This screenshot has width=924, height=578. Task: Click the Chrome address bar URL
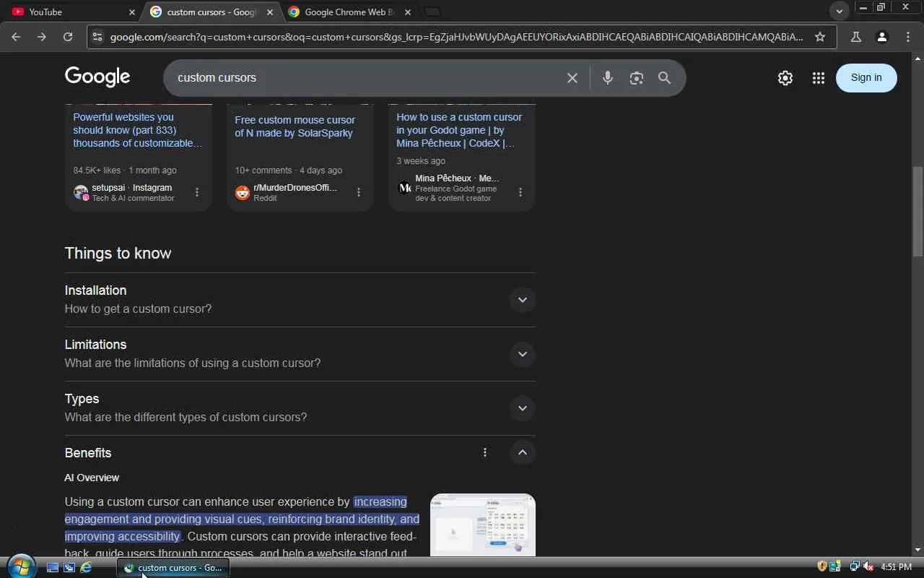[x=456, y=37]
